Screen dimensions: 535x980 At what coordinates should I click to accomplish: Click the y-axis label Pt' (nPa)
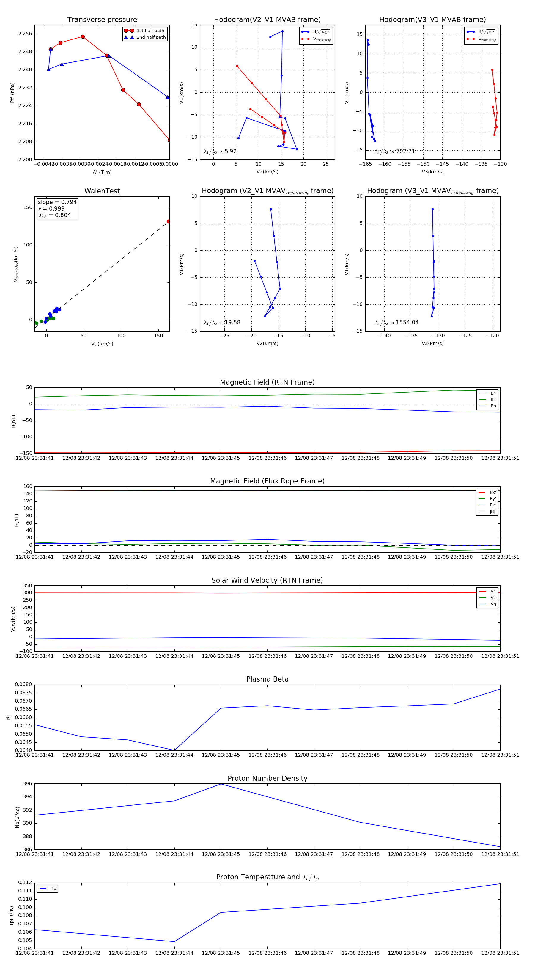[12, 92]
